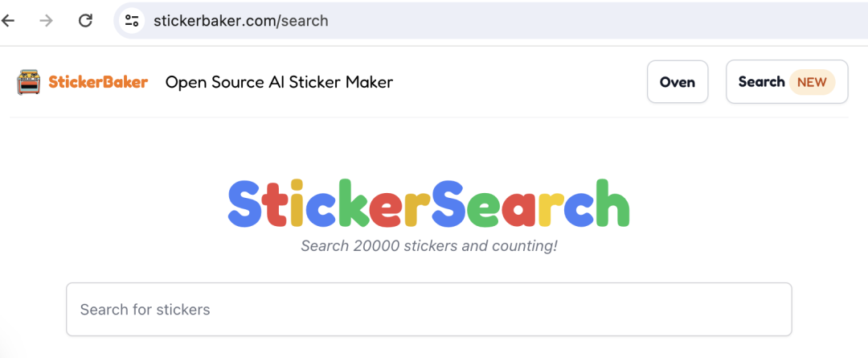Click the Search button in header
This screenshot has height=358, width=868.
coord(760,82)
